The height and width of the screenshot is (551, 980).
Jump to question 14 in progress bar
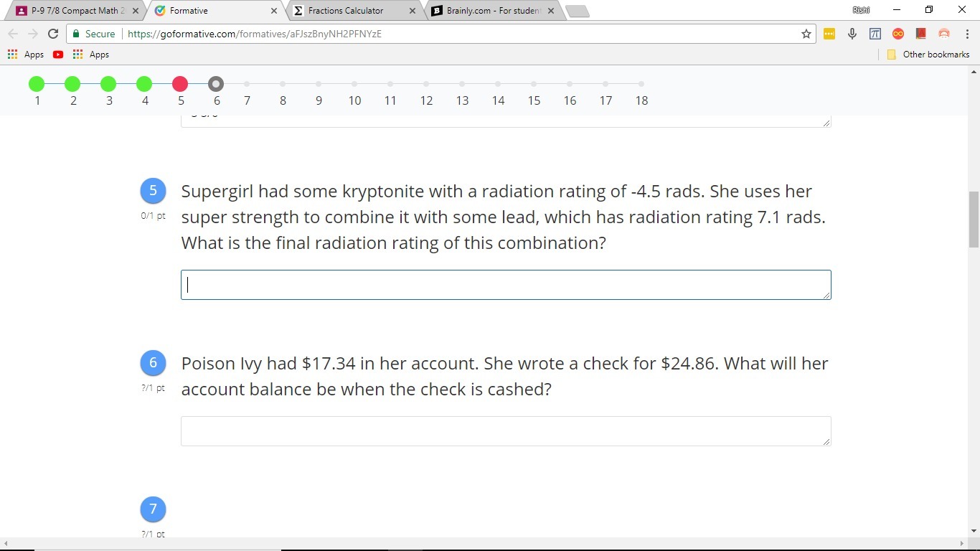(498, 85)
